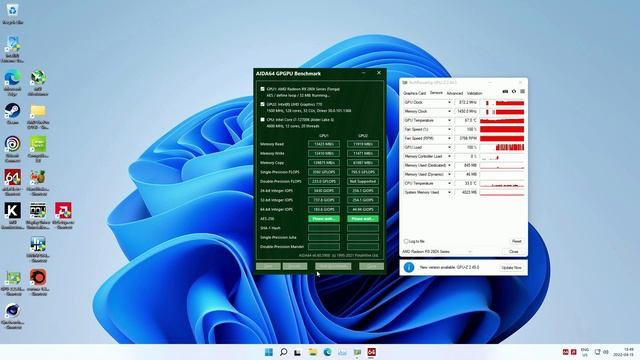Select GPU device dropdown AMD Radeon R9 200X
The width and height of the screenshot is (640, 360).
pos(437,251)
